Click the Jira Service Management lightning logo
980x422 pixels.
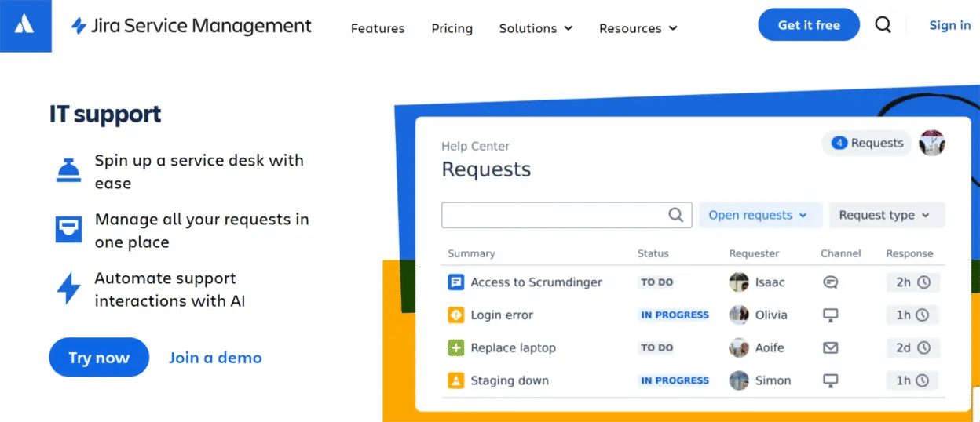[79, 26]
